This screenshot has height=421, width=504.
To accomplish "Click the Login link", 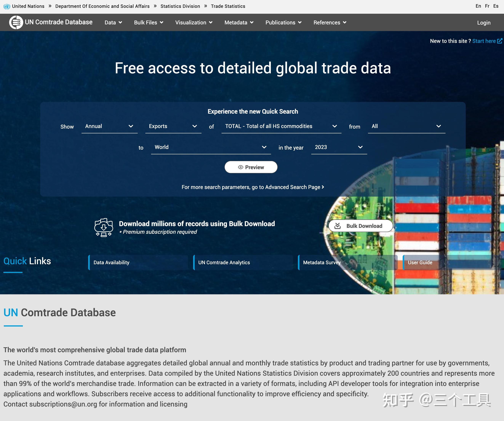I will pos(484,23).
